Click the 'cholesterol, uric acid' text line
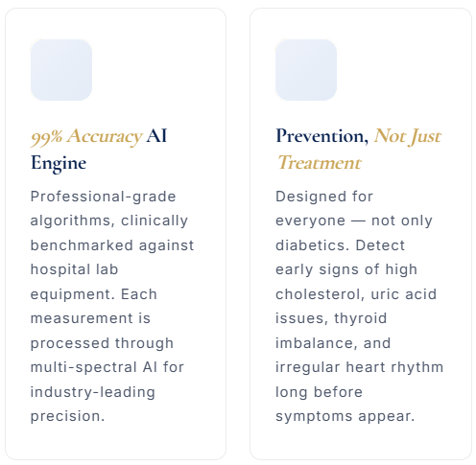The image size is (476, 465). (x=356, y=294)
